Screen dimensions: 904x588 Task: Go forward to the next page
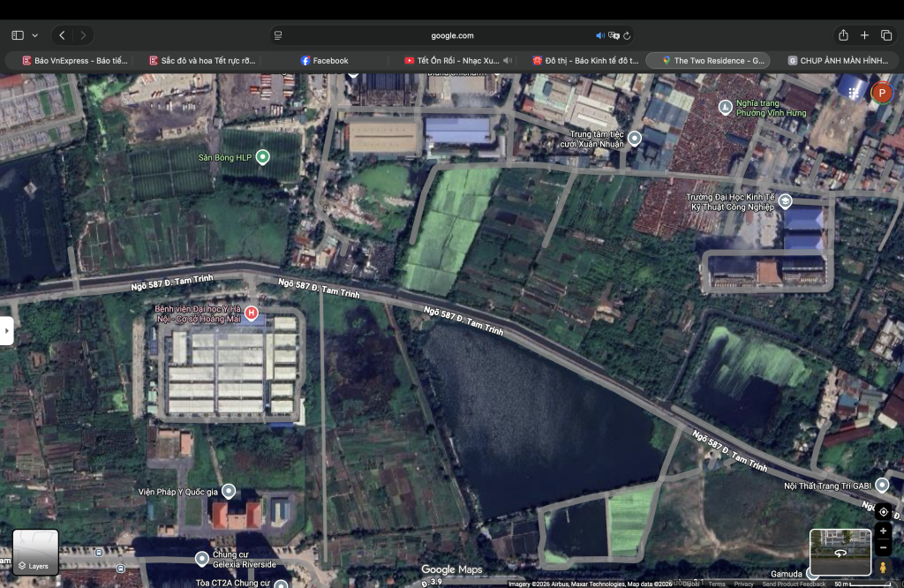coord(83,35)
